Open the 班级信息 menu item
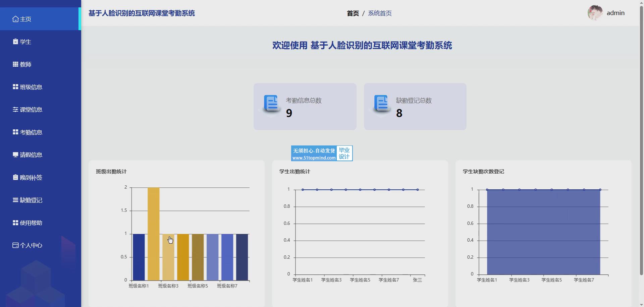 [31, 87]
